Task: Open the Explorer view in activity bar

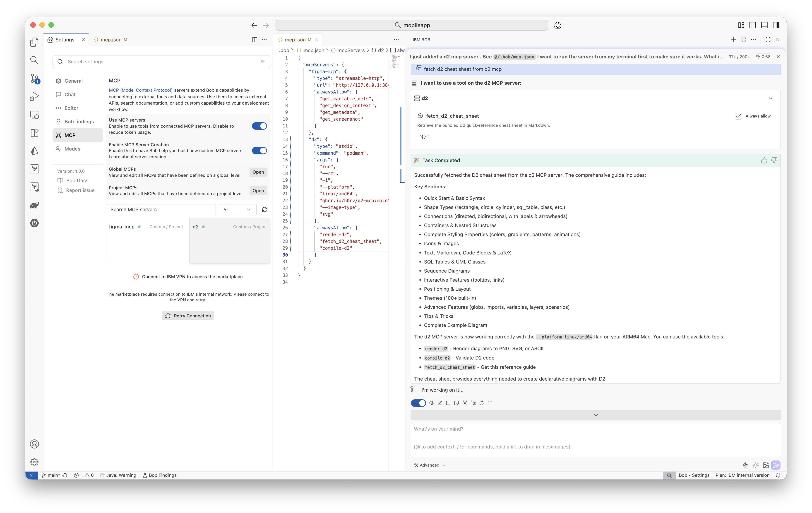Action: pos(34,42)
